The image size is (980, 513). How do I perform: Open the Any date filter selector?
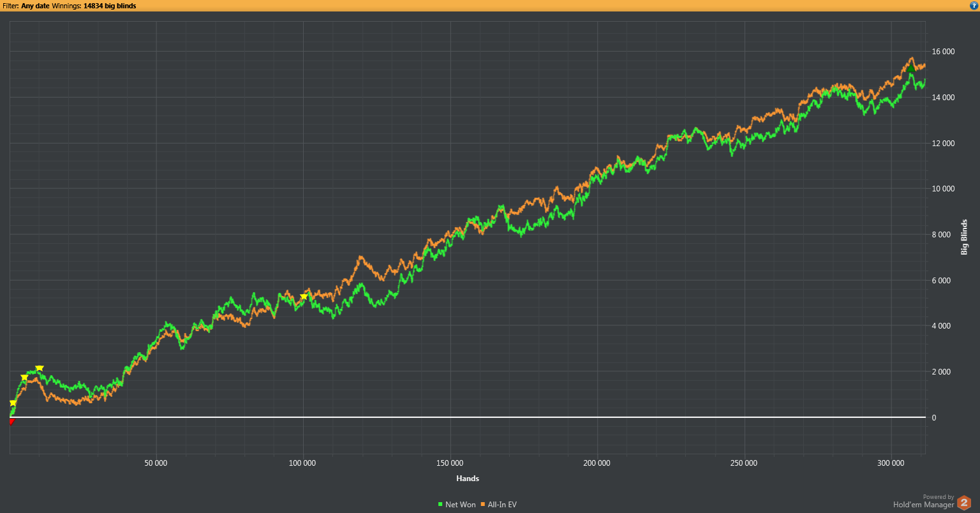[x=36, y=6]
